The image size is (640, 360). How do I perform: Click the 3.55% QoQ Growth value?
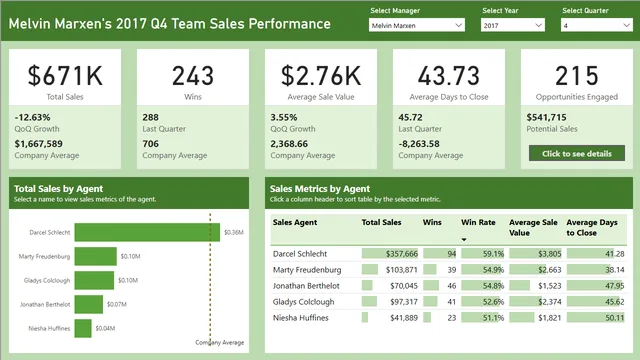284,118
